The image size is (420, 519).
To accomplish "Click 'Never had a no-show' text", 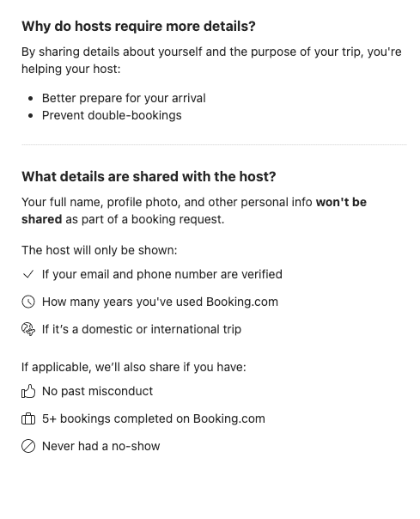I will pyautogui.click(x=101, y=446).
